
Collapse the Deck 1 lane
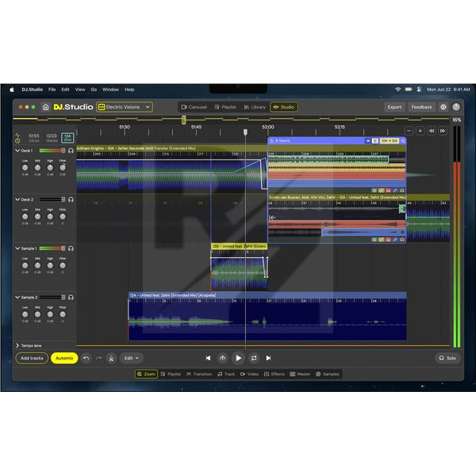pos(17,151)
